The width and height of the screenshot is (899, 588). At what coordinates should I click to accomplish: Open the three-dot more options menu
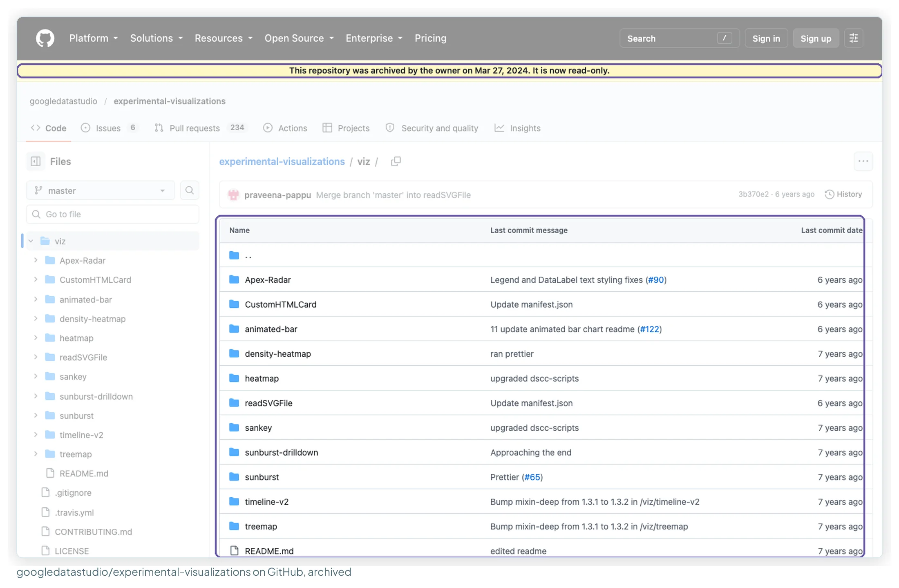tap(863, 161)
